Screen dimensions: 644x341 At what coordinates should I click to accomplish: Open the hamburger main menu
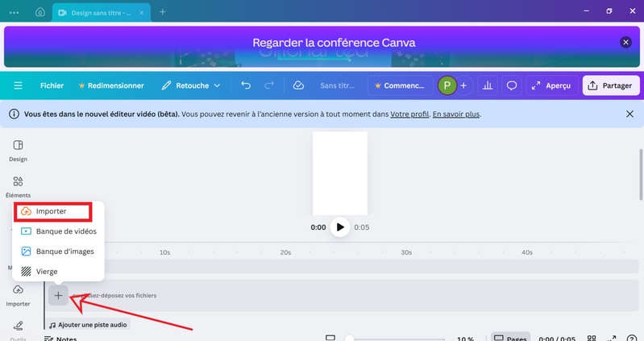pos(18,85)
